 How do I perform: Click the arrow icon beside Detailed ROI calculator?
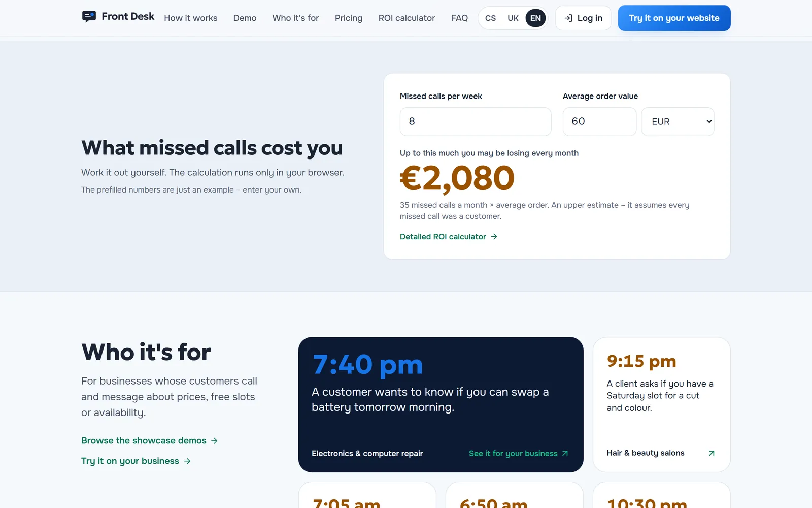click(x=494, y=237)
